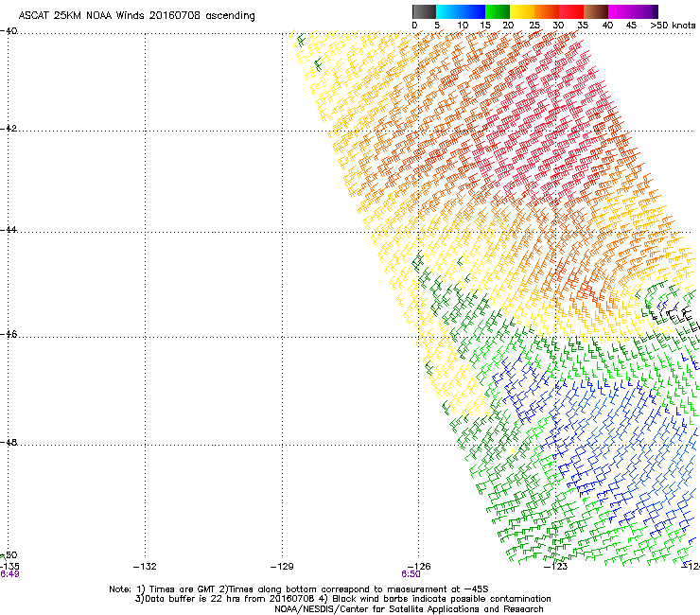Click the cyan 5-10 knots legend swatch

pyautogui.click(x=448, y=11)
